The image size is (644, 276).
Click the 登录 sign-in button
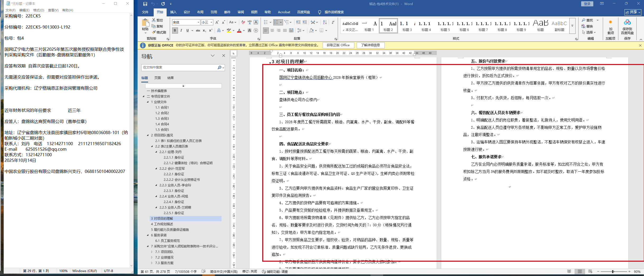point(587,4)
